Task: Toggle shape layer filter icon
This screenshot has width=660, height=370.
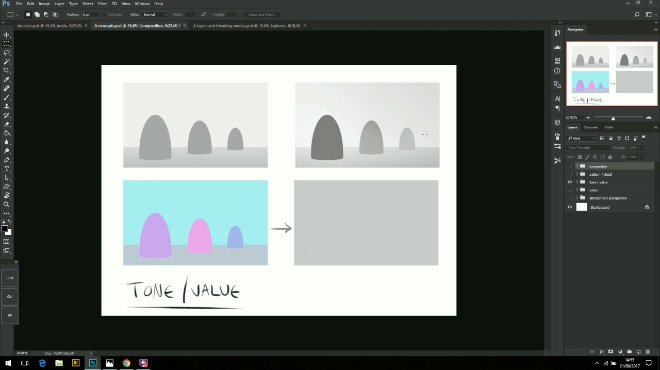Action: coord(627,138)
